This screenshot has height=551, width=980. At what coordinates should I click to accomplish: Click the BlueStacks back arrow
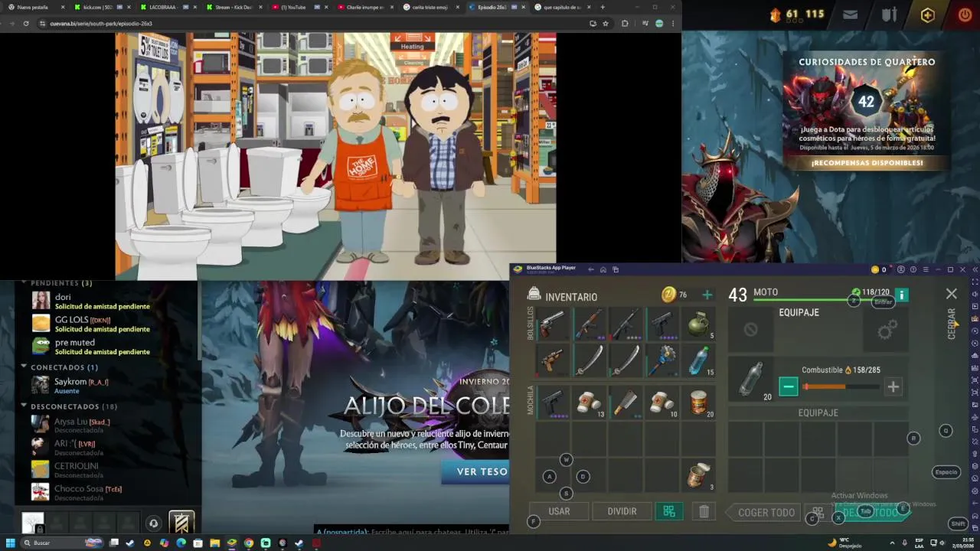(x=590, y=269)
